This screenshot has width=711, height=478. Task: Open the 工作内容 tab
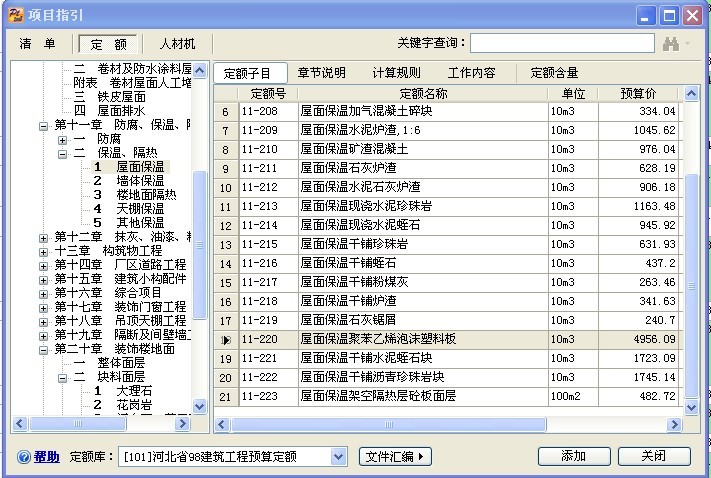472,73
